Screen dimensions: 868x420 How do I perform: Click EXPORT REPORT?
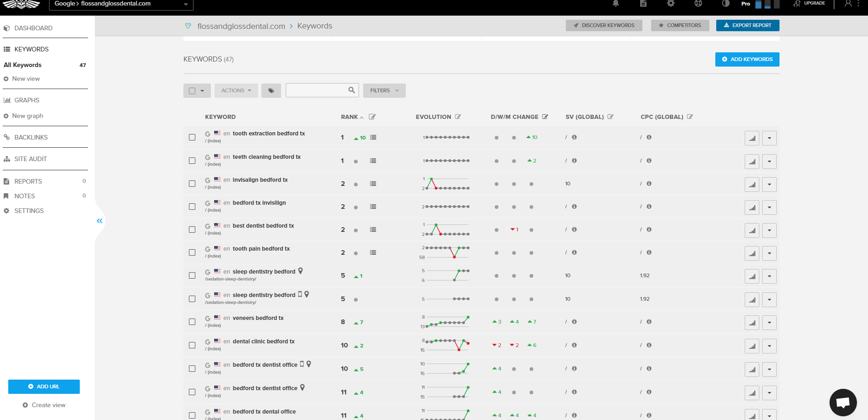coord(748,25)
